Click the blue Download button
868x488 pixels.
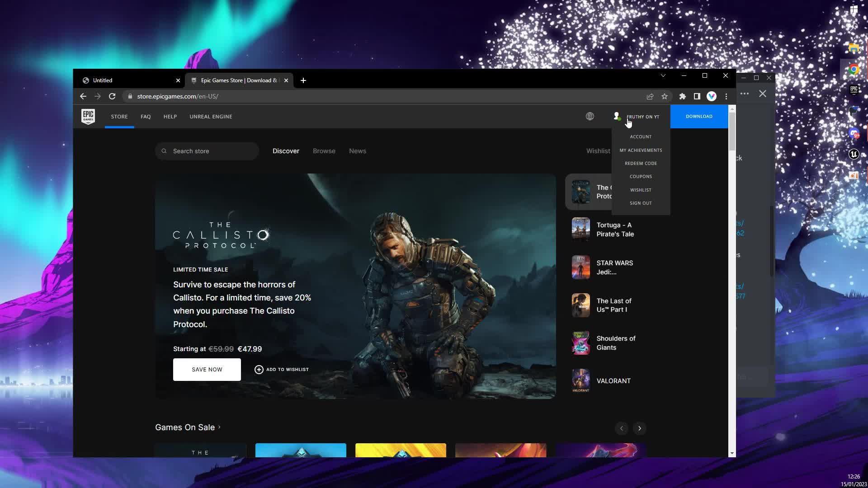click(699, 117)
